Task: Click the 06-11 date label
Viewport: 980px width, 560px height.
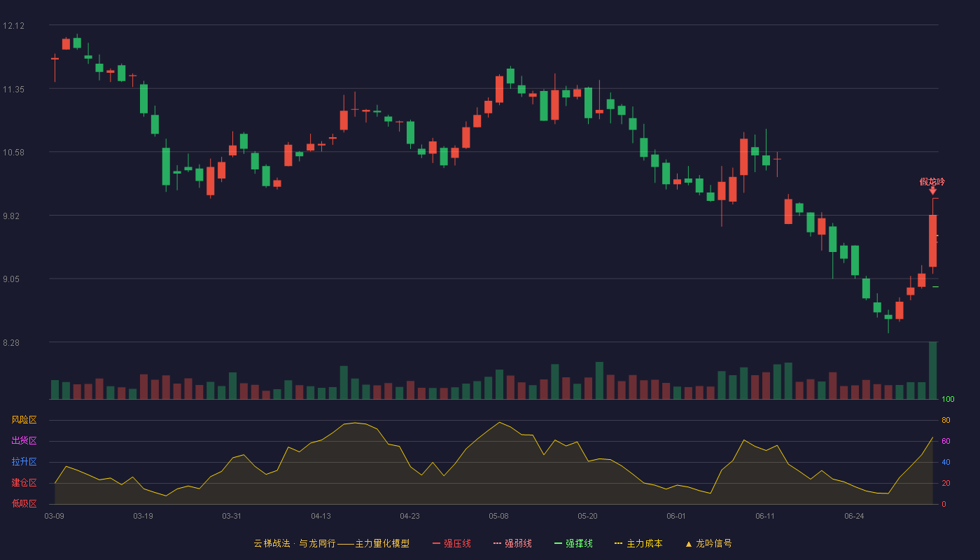Action: click(765, 516)
